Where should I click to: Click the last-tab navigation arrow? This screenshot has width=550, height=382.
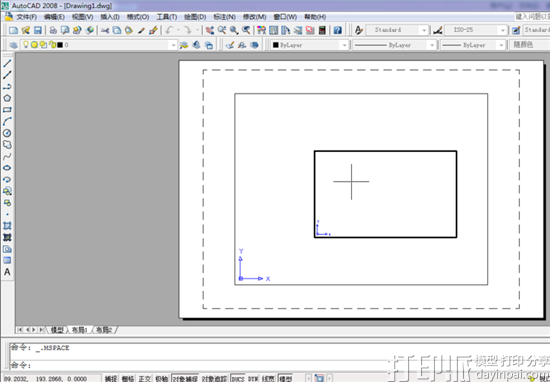(x=41, y=330)
